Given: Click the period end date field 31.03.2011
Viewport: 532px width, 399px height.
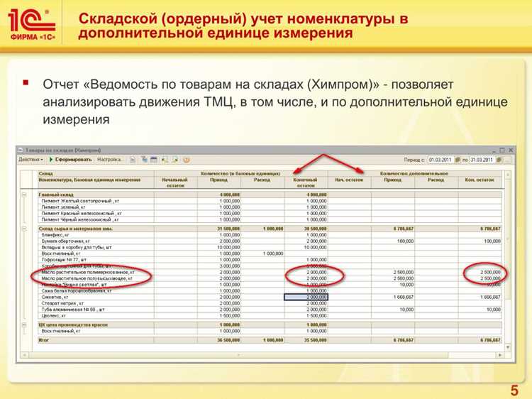Looking at the screenshot, I should pyautogui.click(x=482, y=160).
